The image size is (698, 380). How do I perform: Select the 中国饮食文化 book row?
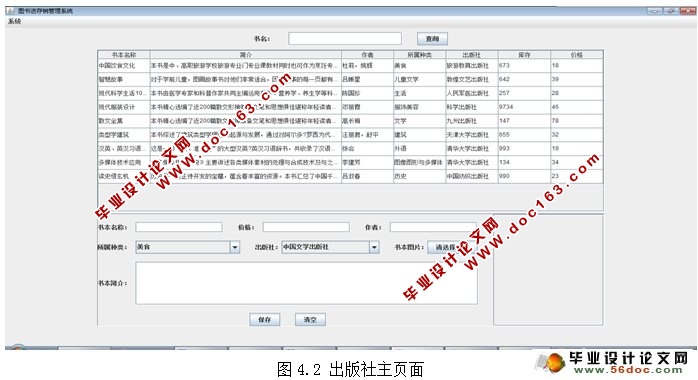(350, 65)
